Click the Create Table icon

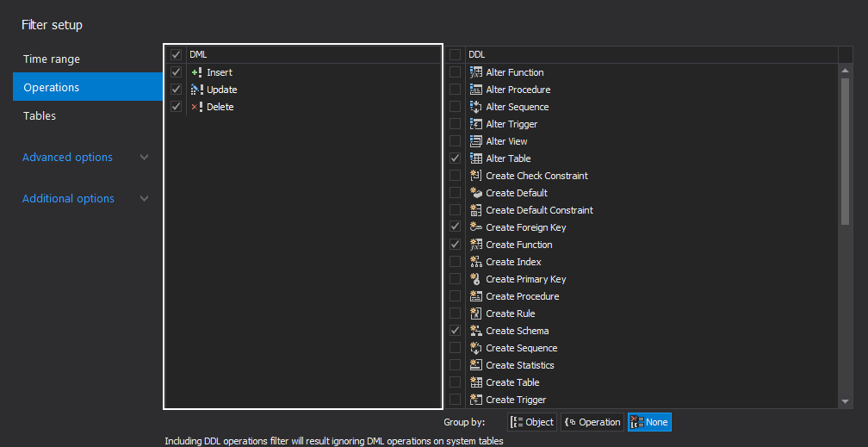click(x=475, y=382)
